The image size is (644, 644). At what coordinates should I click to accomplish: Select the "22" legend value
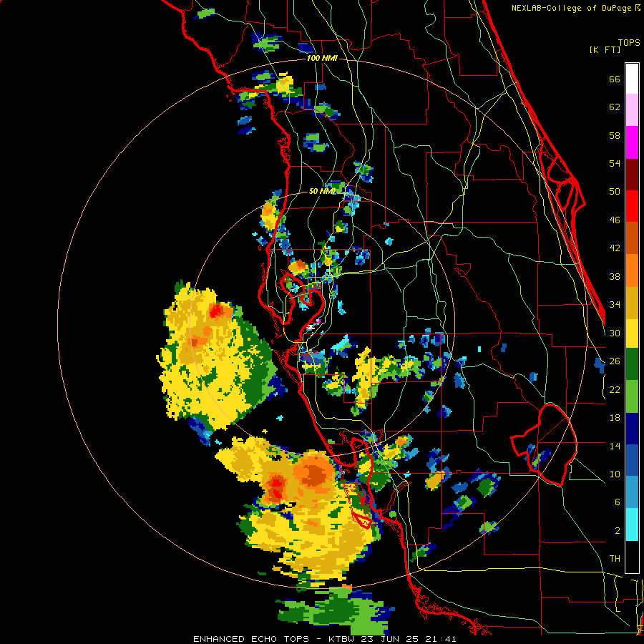615,389
